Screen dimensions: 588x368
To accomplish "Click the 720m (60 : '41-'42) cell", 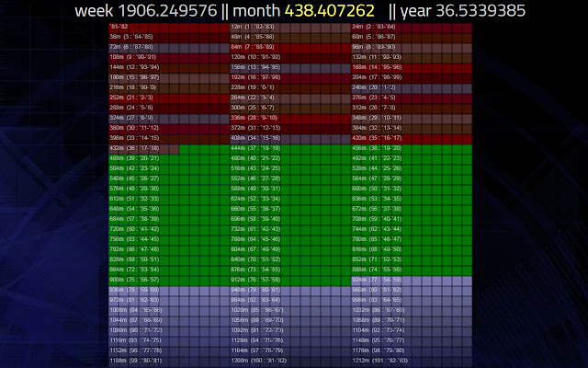I will (x=169, y=229).
